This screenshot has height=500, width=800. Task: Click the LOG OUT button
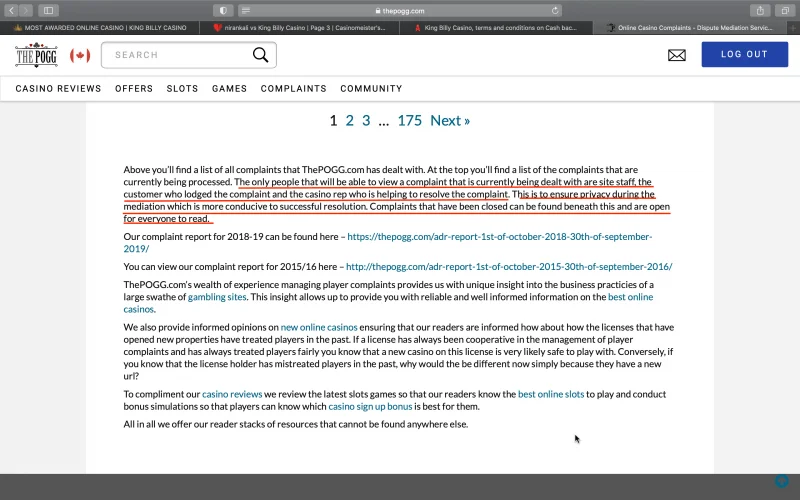(744, 55)
